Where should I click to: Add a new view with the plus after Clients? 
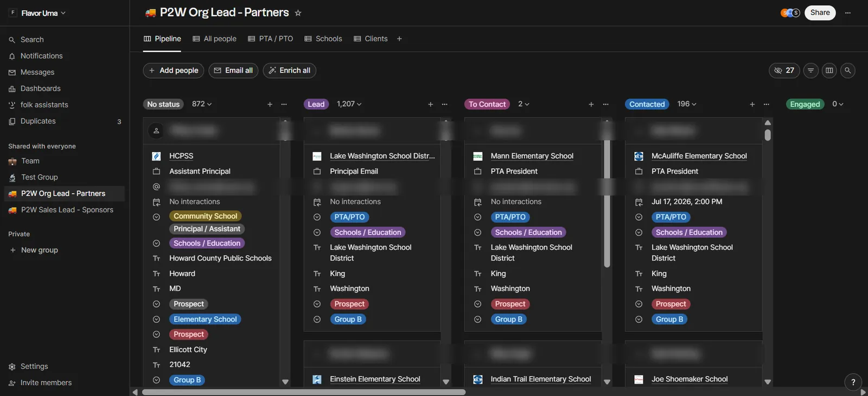(399, 39)
